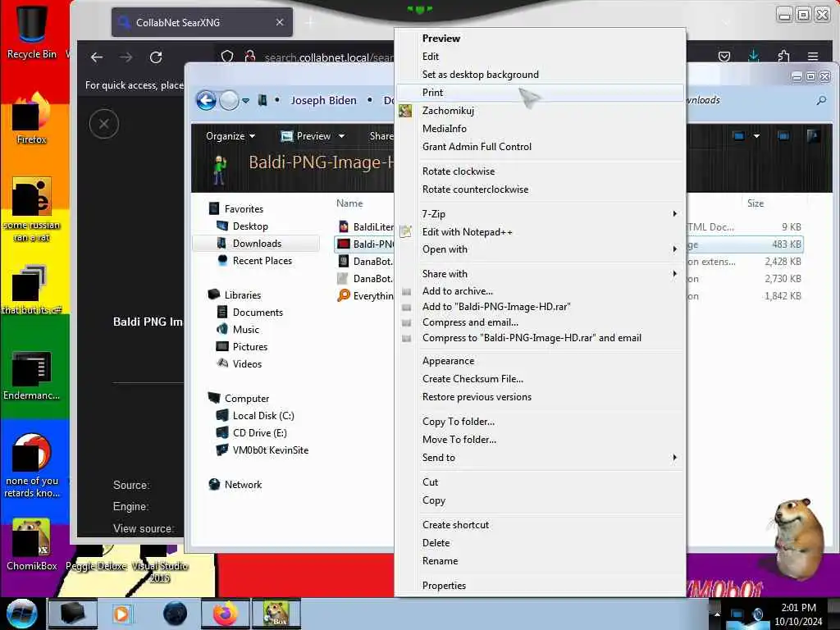Viewport: 840px width, 630px height.
Task: Open Downloads in the Favorites list
Action: 257,243
